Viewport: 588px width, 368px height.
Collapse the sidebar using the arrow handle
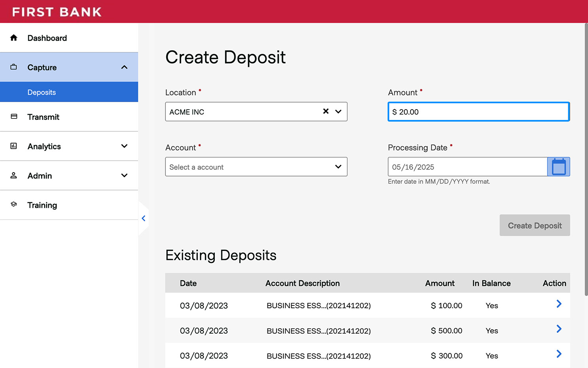tap(144, 218)
